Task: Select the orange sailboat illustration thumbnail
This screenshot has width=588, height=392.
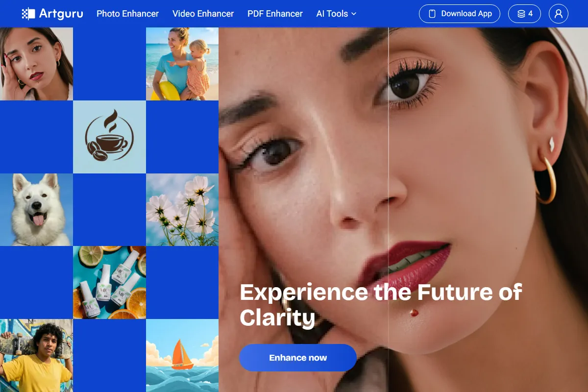Action: tap(182, 355)
